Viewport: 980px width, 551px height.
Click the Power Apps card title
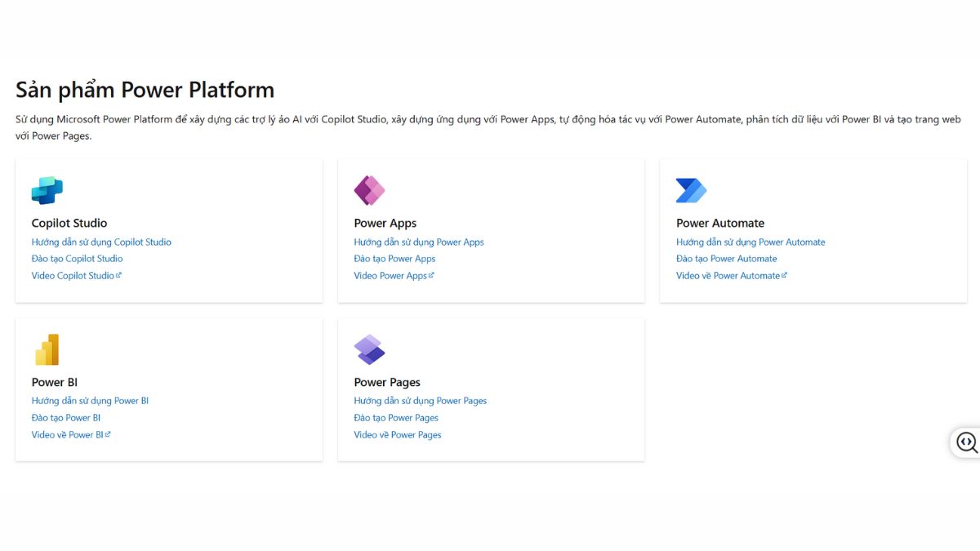coord(385,223)
